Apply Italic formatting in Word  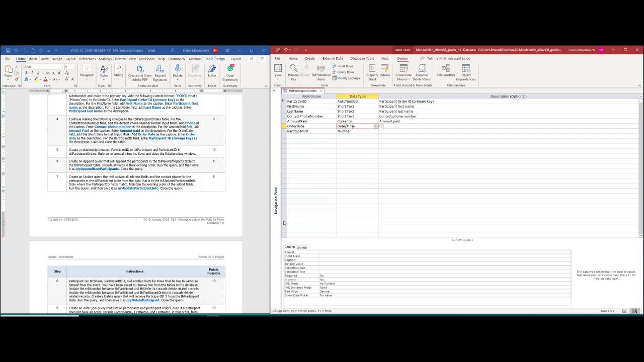32,73
